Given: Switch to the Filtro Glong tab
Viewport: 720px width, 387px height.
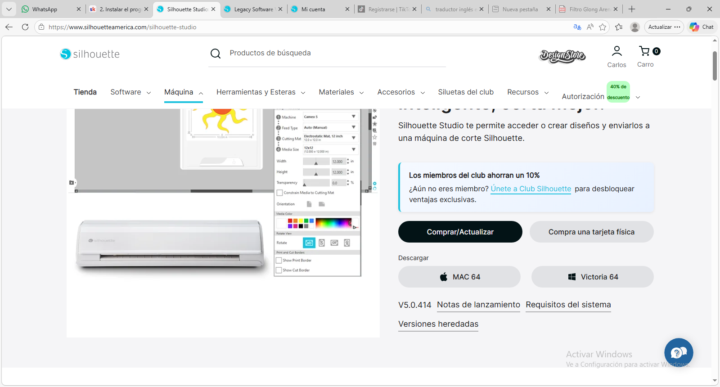Looking at the screenshot, I should tap(590, 9).
